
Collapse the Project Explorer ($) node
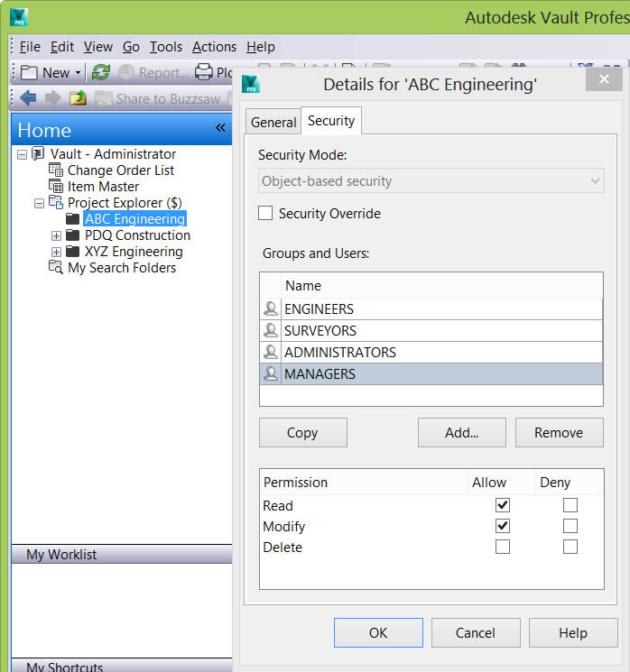[39, 203]
